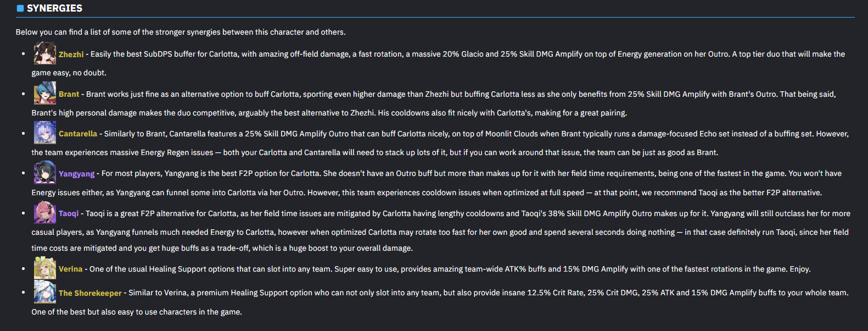Open the Zhezhi character link

click(x=71, y=54)
